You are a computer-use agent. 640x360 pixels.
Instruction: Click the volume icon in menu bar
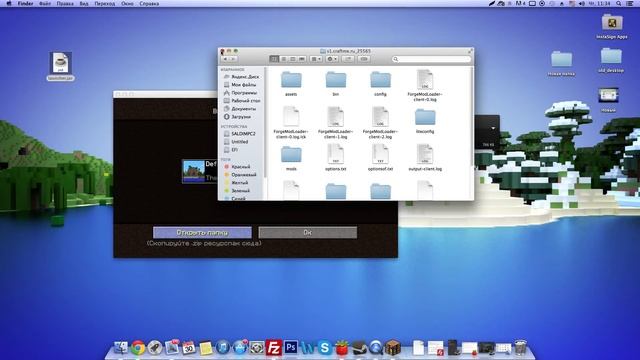tap(582, 3)
